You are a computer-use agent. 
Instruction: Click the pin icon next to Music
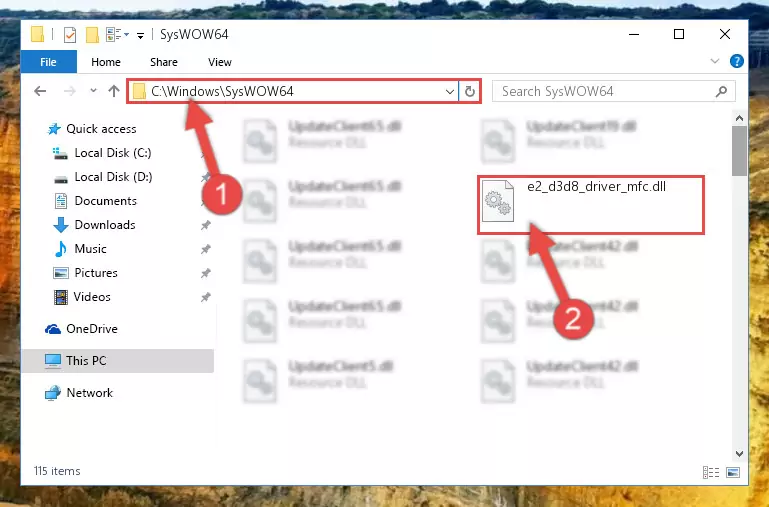(x=205, y=249)
